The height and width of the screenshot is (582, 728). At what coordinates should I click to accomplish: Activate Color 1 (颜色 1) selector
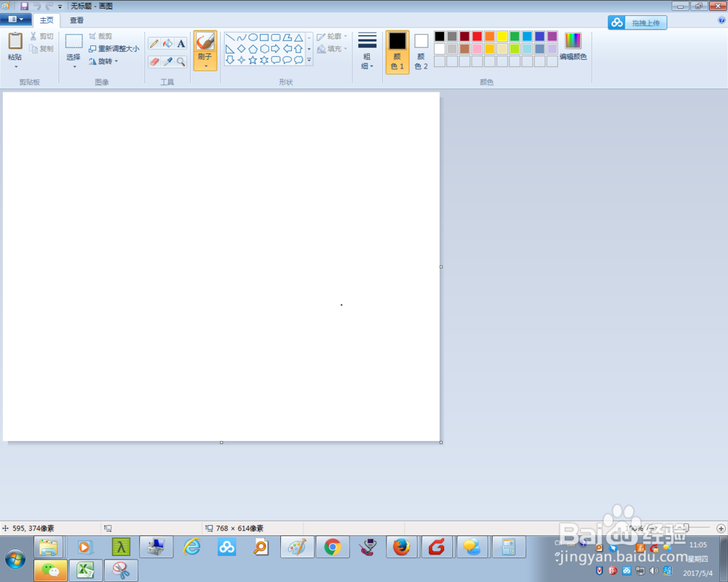pos(397,52)
